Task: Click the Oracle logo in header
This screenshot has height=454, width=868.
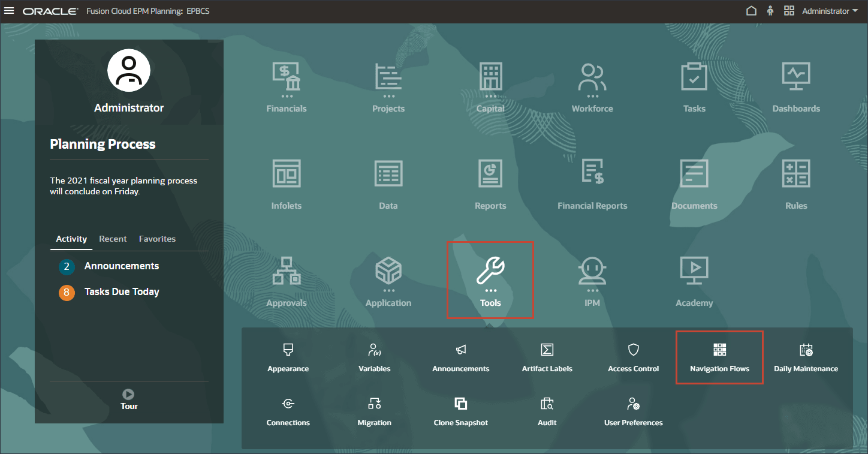Action: click(50, 11)
